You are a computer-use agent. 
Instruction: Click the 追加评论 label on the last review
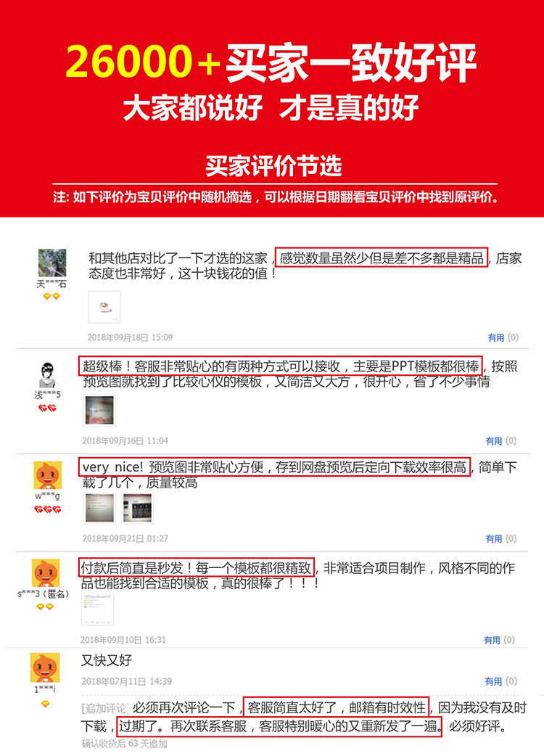(x=104, y=708)
